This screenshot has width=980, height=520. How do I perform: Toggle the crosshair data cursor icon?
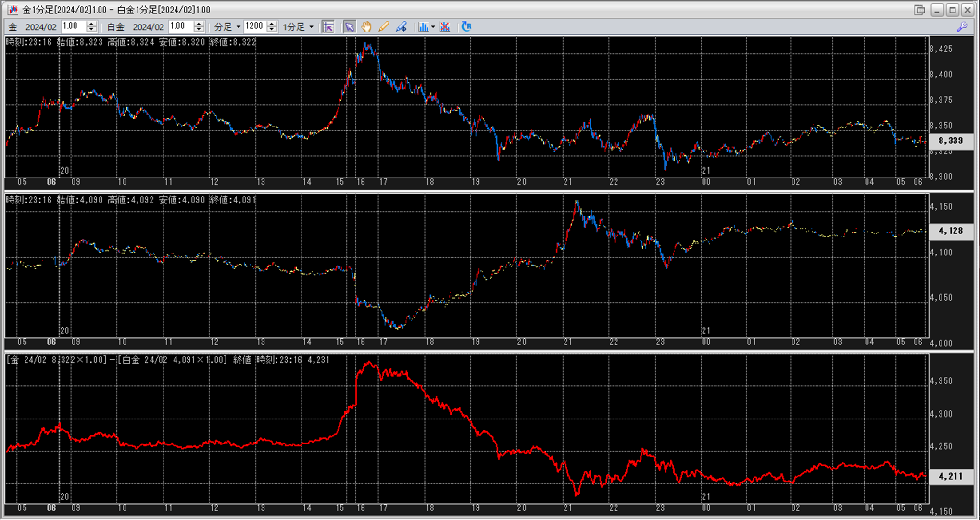coord(328,27)
